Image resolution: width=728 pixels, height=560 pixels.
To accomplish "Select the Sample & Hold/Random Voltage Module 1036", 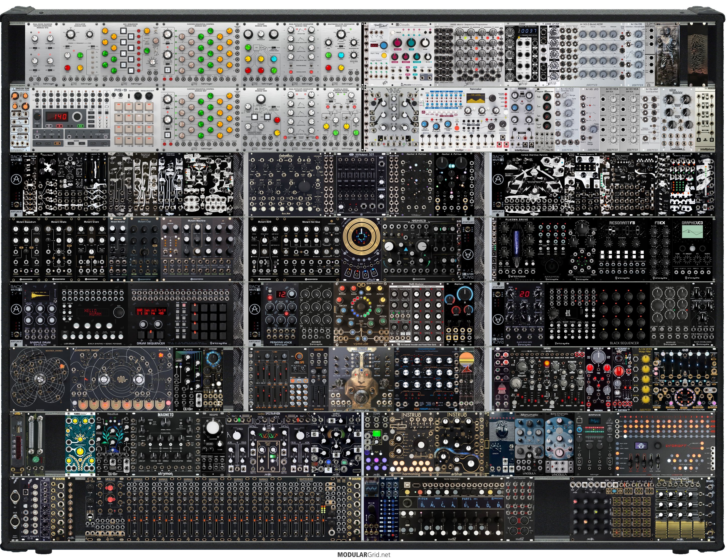I will click(342, 119).
